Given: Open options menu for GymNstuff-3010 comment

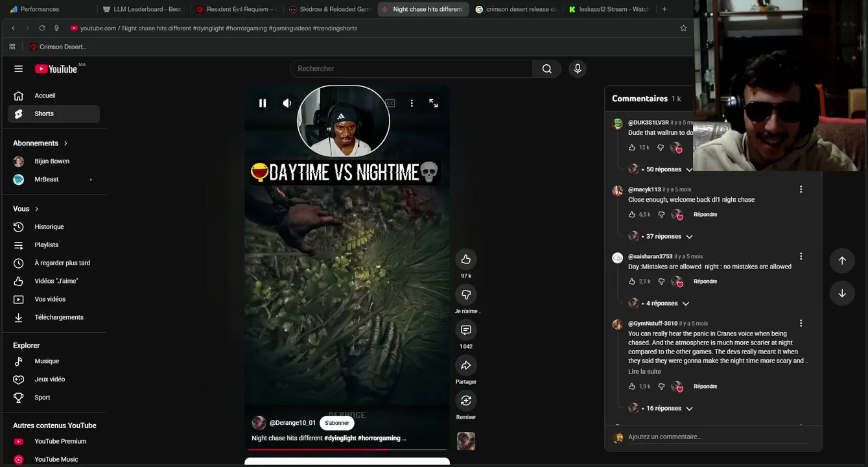Looking at the screenshot, I should point(801,323).
